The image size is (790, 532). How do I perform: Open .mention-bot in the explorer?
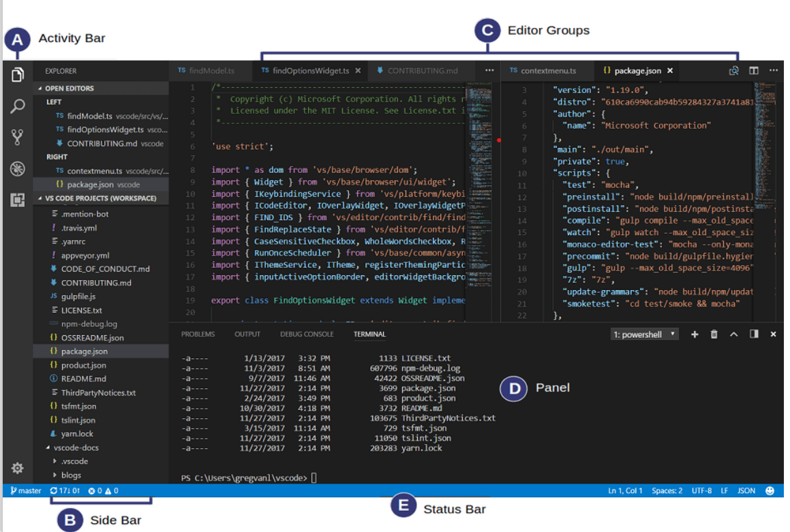101,214
